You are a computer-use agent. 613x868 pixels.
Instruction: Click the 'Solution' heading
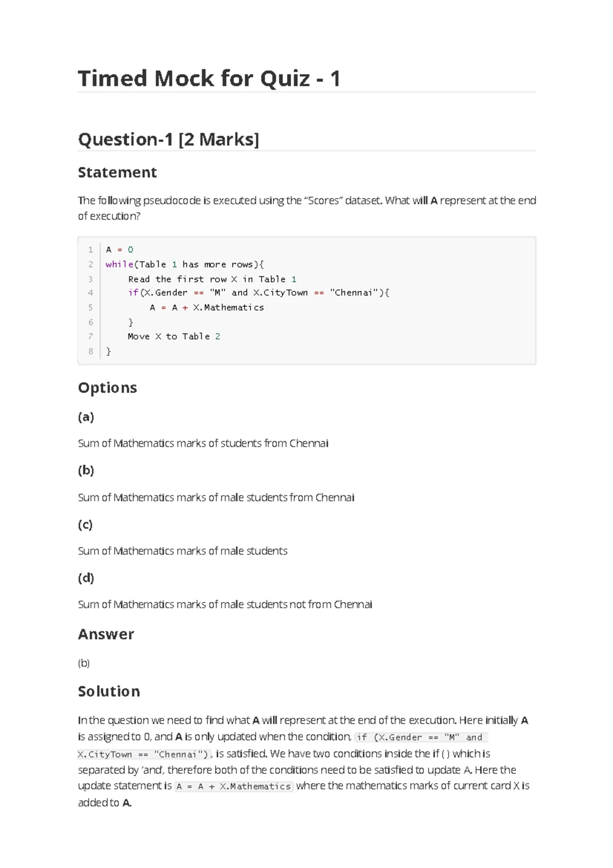click(109, 692)
